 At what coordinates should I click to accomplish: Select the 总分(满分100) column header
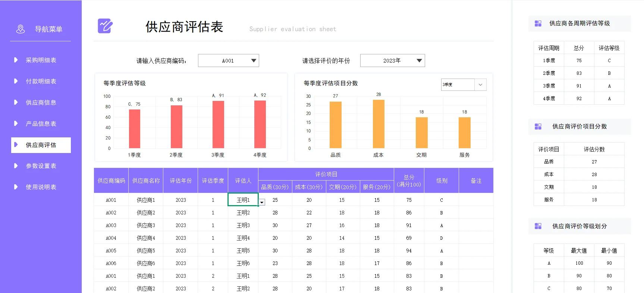point(409,181)
